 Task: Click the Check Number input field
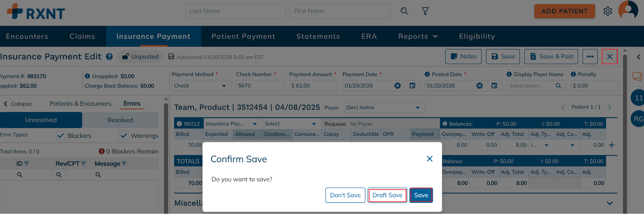pos(260,86)
